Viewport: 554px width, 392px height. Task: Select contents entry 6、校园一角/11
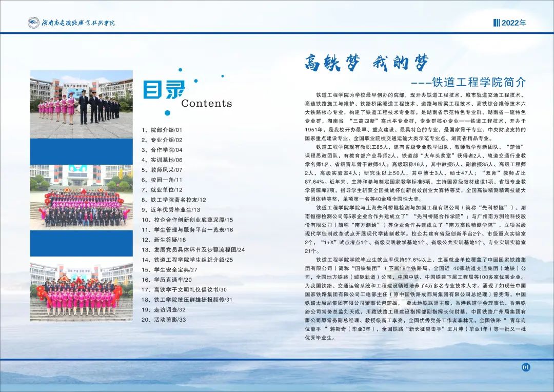162,180
